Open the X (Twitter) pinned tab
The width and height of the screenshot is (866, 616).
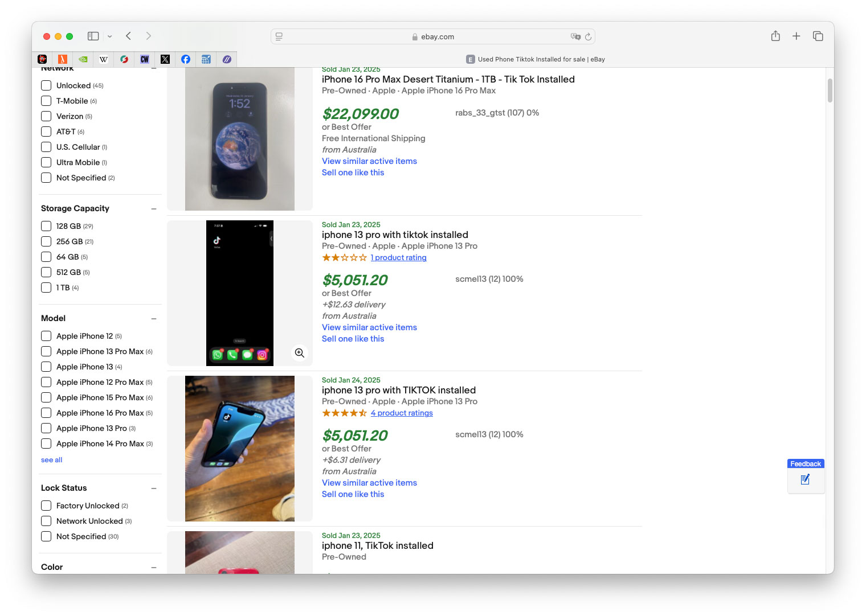pos(165,59)
